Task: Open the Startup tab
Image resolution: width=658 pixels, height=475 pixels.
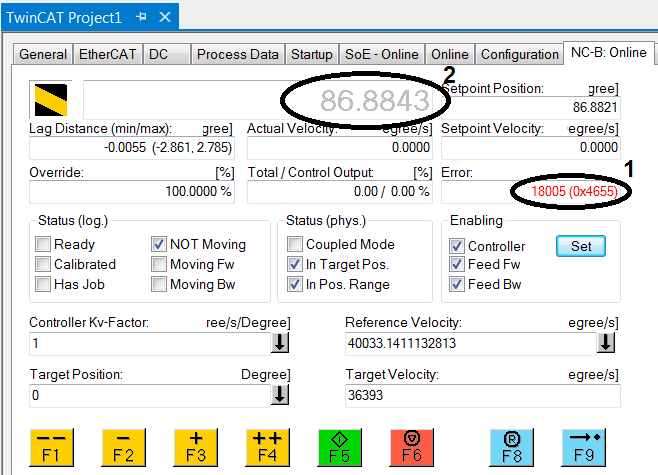Action: 312,54
